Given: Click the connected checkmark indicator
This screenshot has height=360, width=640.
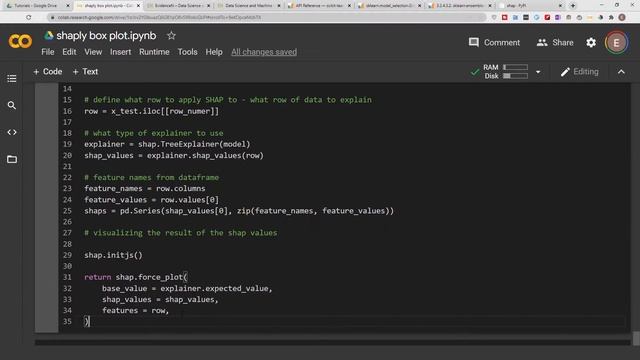Looking at the screenshot, I should click(x=475, y=72).
